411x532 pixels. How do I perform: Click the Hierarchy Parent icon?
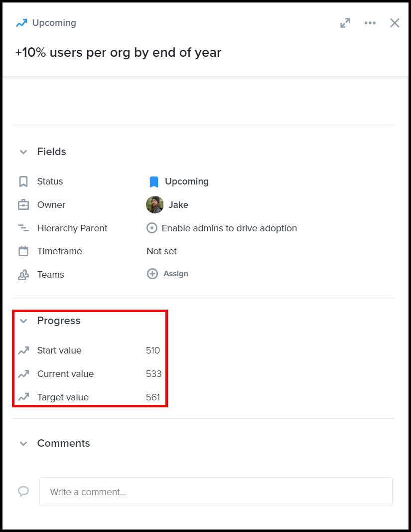pos(23,228)
